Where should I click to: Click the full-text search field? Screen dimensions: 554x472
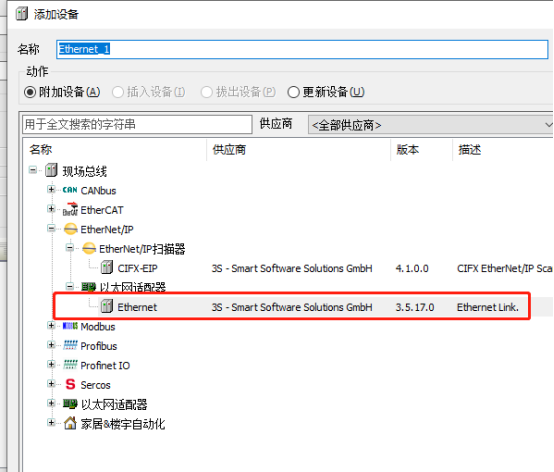(137, 124)
